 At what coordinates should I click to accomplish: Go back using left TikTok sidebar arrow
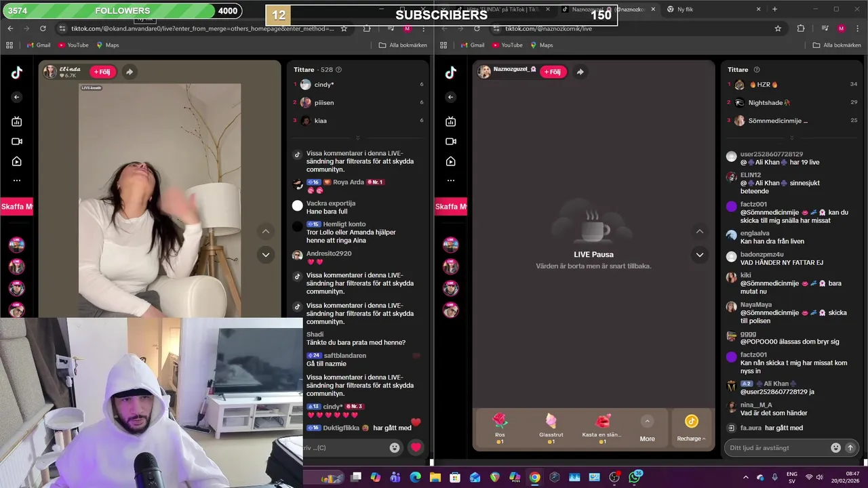[x=17, y=97]
